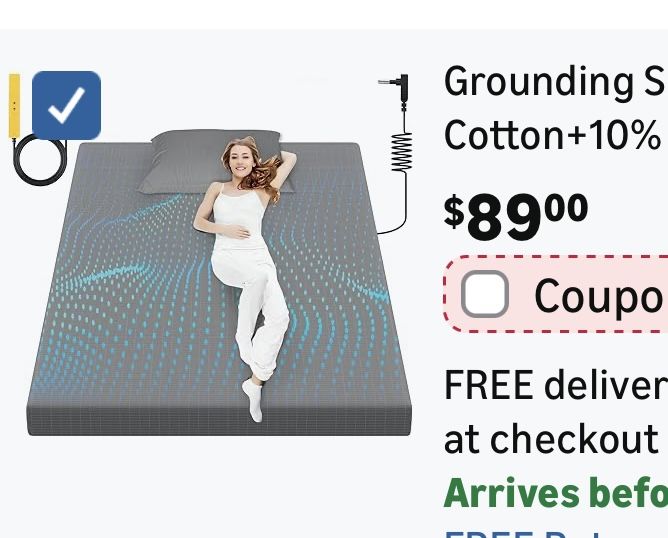The height and width of the screenshot is (538, 668).
Task: Select the "Cotton+10%" title line
Action: (552, 135)
